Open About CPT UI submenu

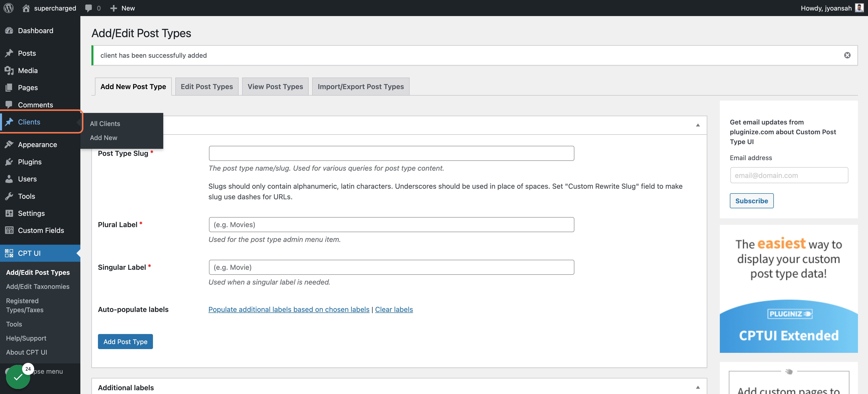point(27,352)
